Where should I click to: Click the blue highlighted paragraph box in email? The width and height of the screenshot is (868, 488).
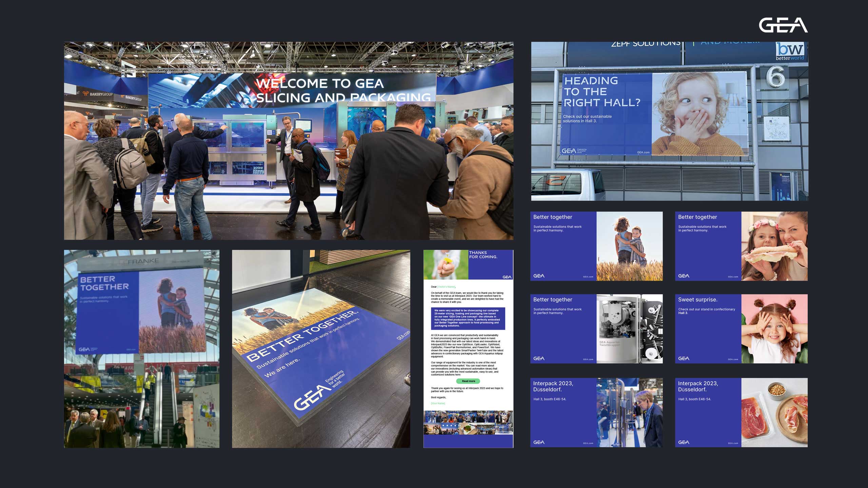coord(468,318)
